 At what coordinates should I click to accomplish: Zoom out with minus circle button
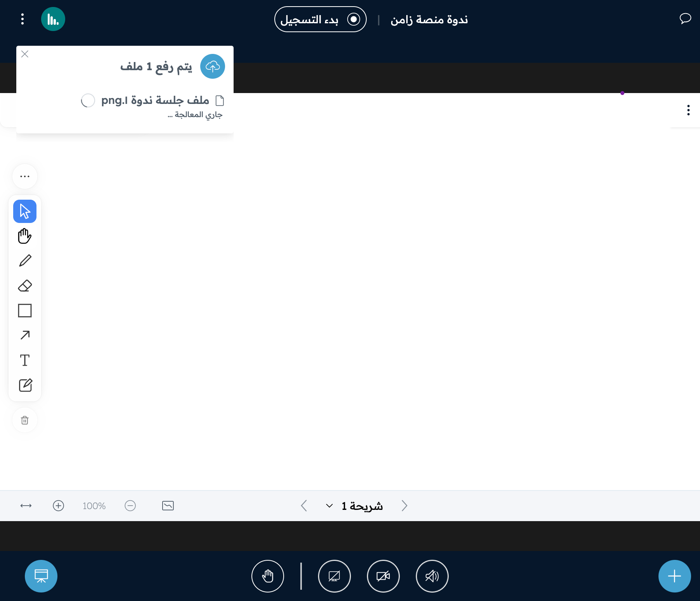130,506
